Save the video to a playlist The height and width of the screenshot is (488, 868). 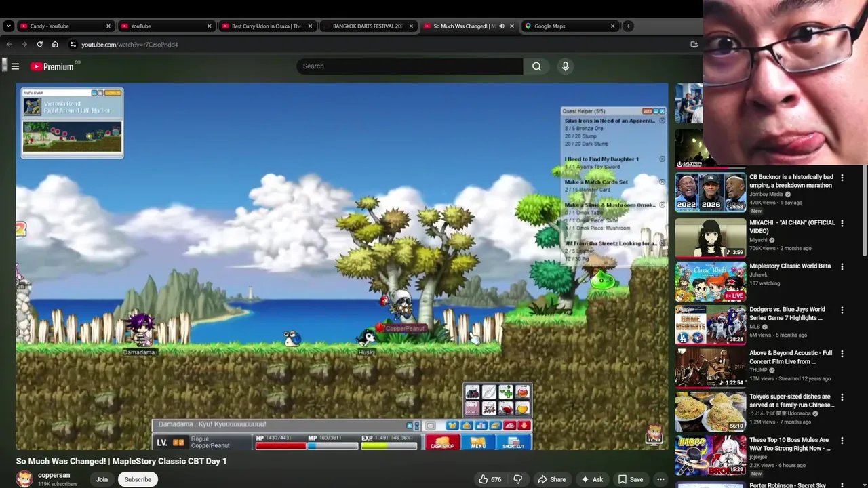pos(630,479)
